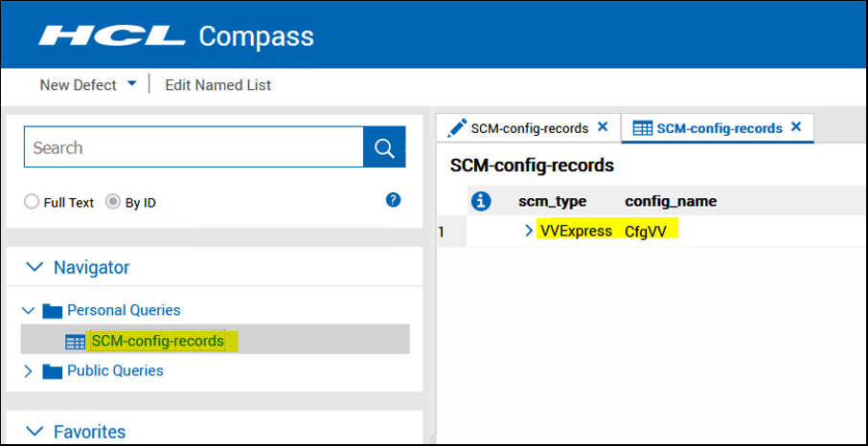The height and width of the screenshot is (446, 868).
Task: Click the magnifier search button
Action: click(x=384, y=147)
